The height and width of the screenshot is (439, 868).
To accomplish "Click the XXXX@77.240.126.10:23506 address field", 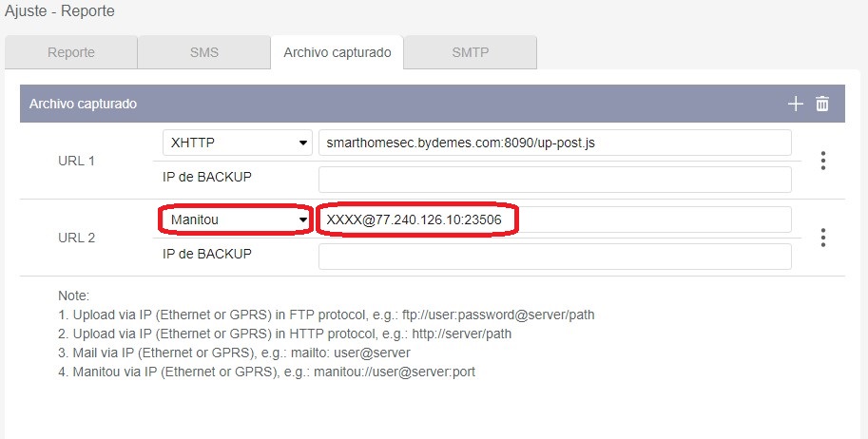I will coord(554,220).
